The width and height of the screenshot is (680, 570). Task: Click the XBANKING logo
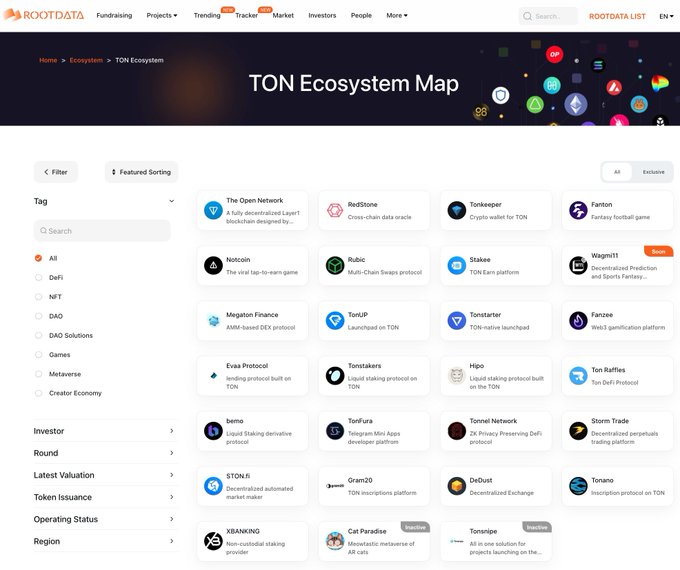[x=213, y=541]
